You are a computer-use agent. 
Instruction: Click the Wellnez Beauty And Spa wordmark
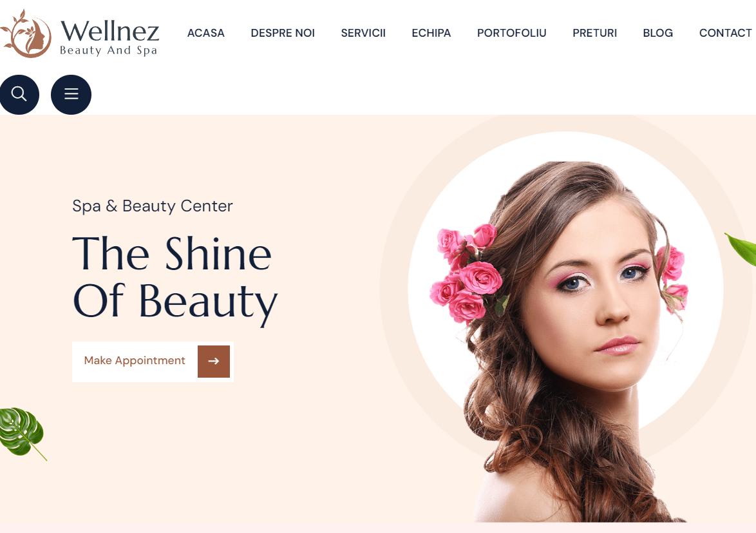coord(109,37)
